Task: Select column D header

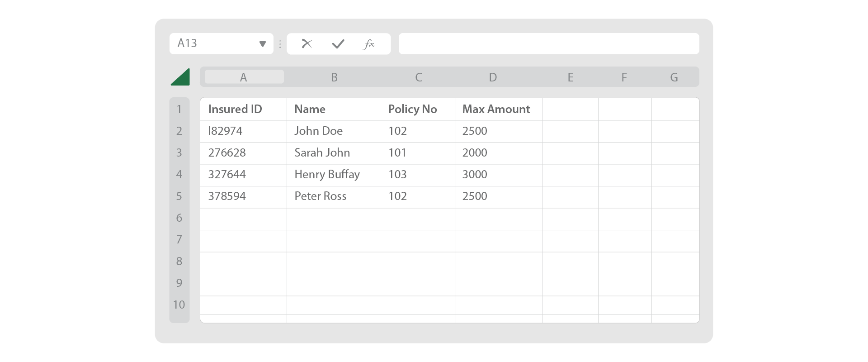Action: pos(493,77)
